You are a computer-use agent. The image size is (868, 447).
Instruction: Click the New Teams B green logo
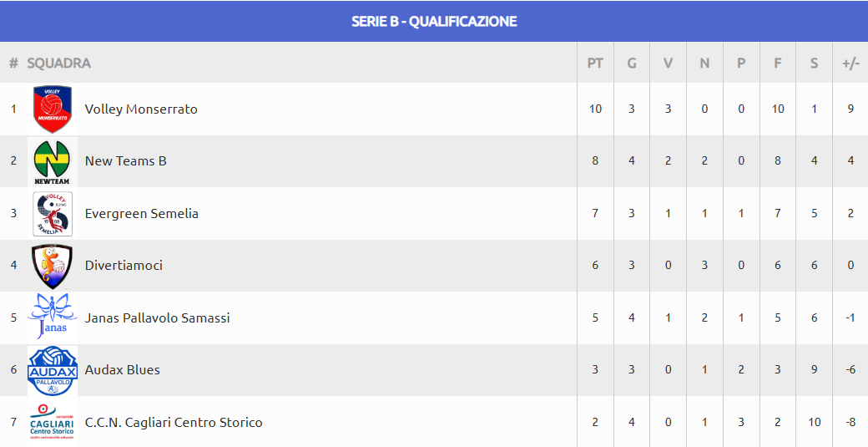[53, 161]
